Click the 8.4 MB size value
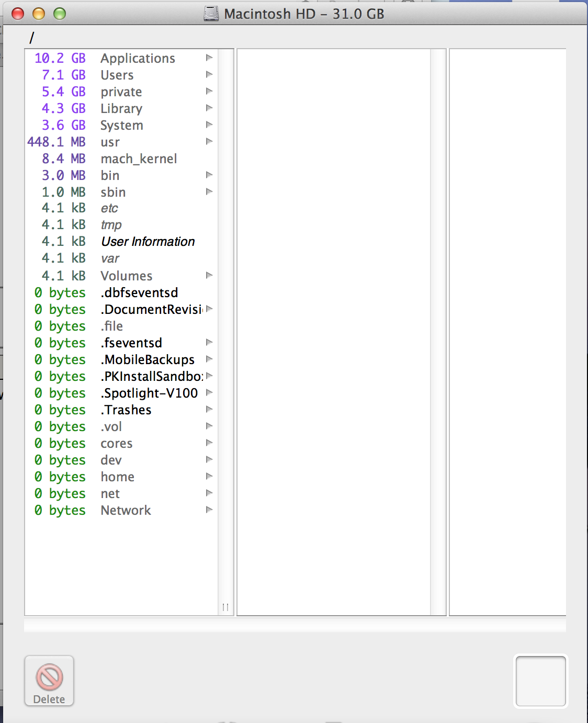This screenshot has height=723, width=588. (64, 159)
